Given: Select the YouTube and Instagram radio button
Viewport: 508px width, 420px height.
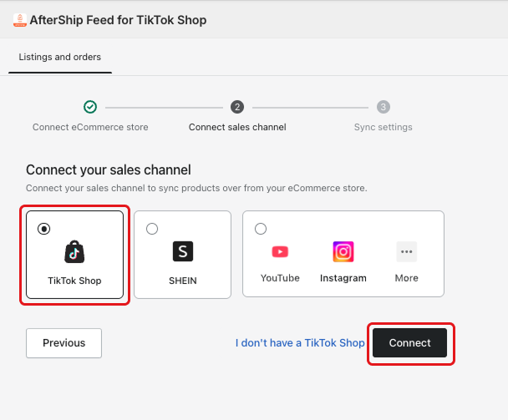Looking at the screenshot, I should [261, 229].
